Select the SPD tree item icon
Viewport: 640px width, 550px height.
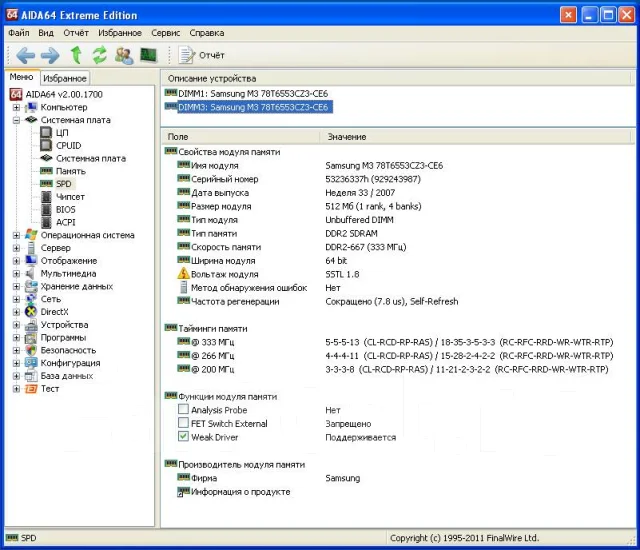[x=46, y=183]
